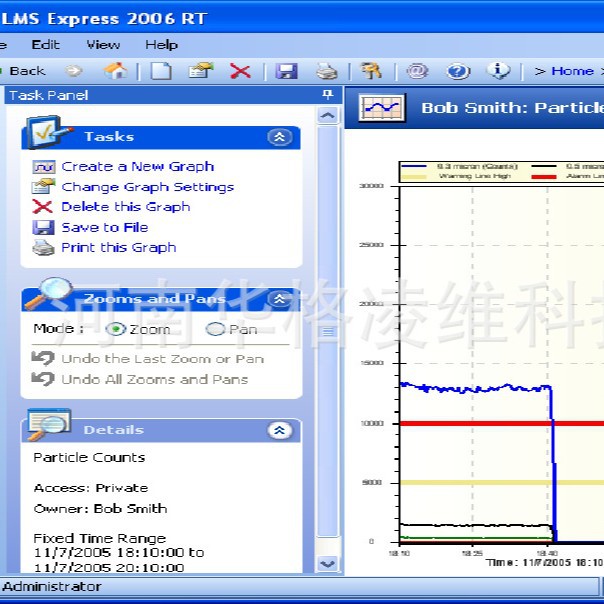Collapse the Zooms and Pans section
This screenshot has height=604, width=604.
click(280, 299)
